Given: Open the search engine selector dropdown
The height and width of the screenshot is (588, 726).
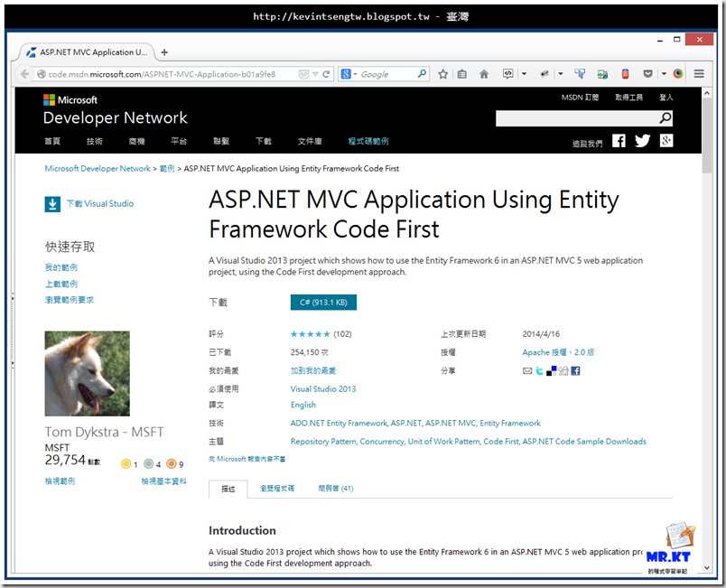Looking at the screenshot, I should (349, 74).
